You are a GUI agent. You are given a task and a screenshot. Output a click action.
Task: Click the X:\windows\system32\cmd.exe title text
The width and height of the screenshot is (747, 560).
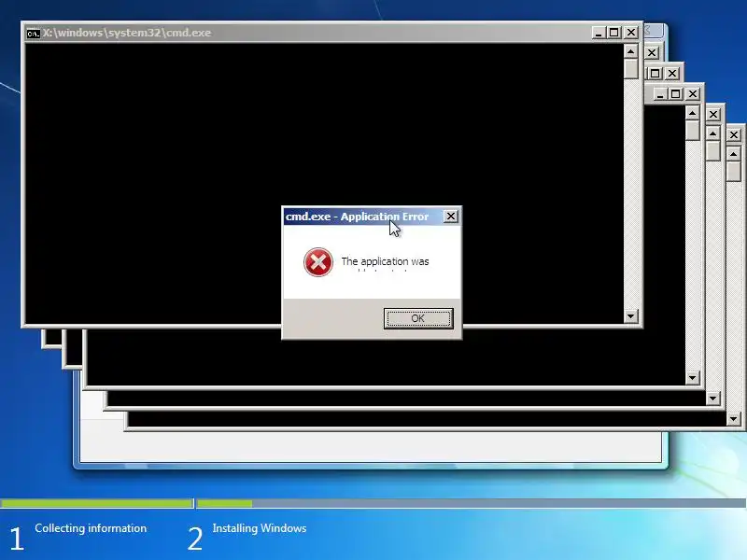pos(127,33)
